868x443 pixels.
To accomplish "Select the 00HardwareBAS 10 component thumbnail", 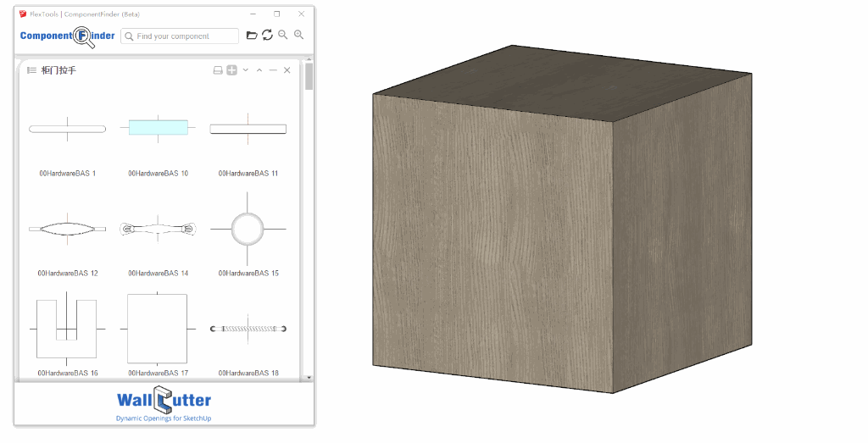I will tap(159, 128).
